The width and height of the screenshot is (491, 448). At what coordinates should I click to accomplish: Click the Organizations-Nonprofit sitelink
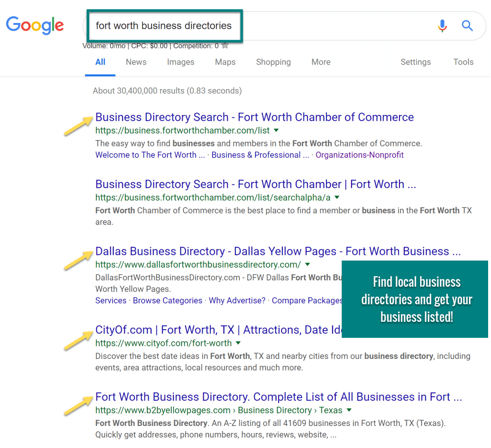(359, 155)
